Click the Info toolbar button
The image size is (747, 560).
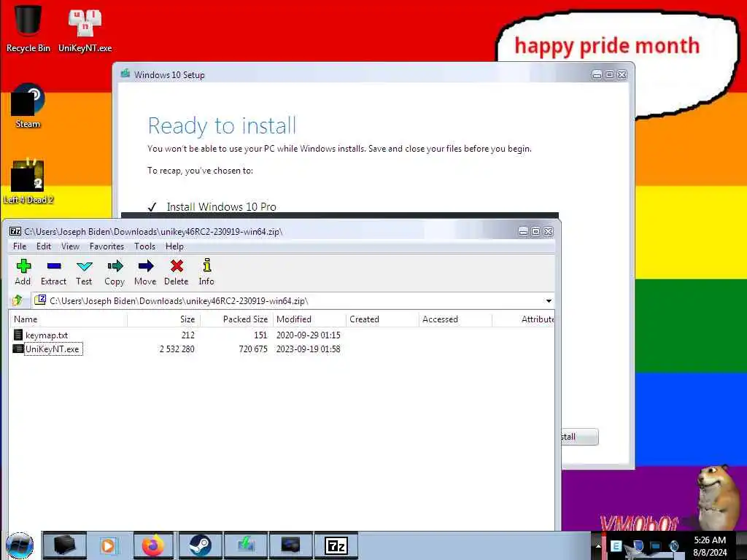(206, 272)
